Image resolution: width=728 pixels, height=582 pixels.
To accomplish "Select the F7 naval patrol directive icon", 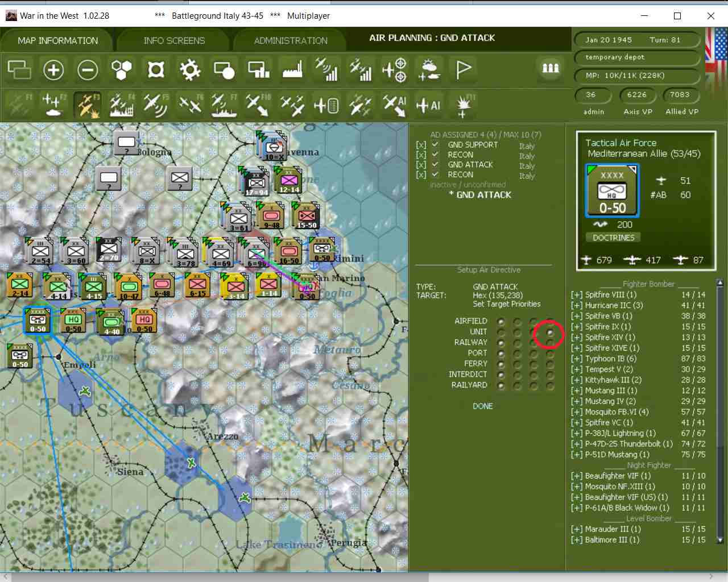I will click(224, 105).
